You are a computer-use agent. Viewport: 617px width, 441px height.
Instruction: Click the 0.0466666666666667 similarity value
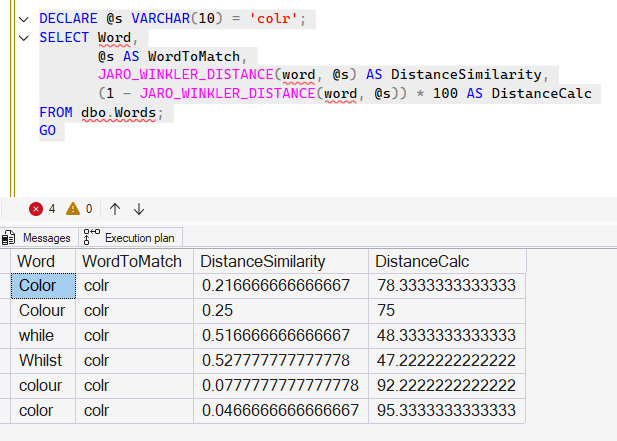point(280,410)
